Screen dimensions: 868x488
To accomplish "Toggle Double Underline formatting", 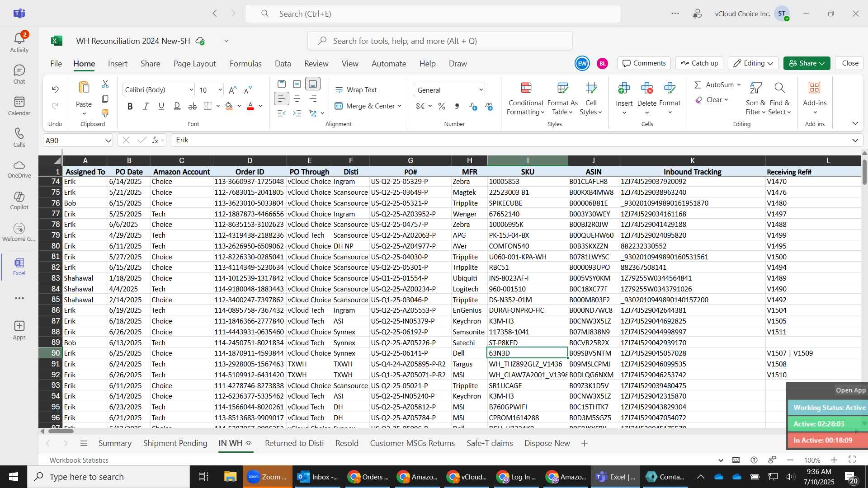I will pyautogui.click(x=177, y=106).
